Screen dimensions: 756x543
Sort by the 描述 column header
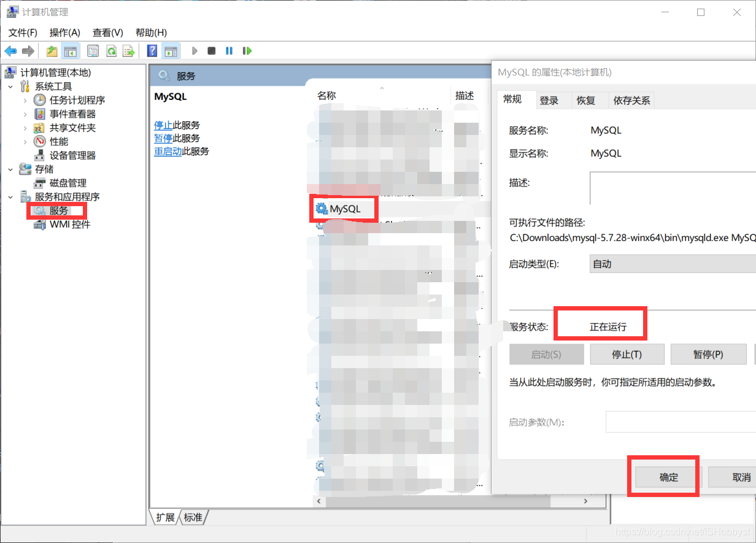(465, 96)
